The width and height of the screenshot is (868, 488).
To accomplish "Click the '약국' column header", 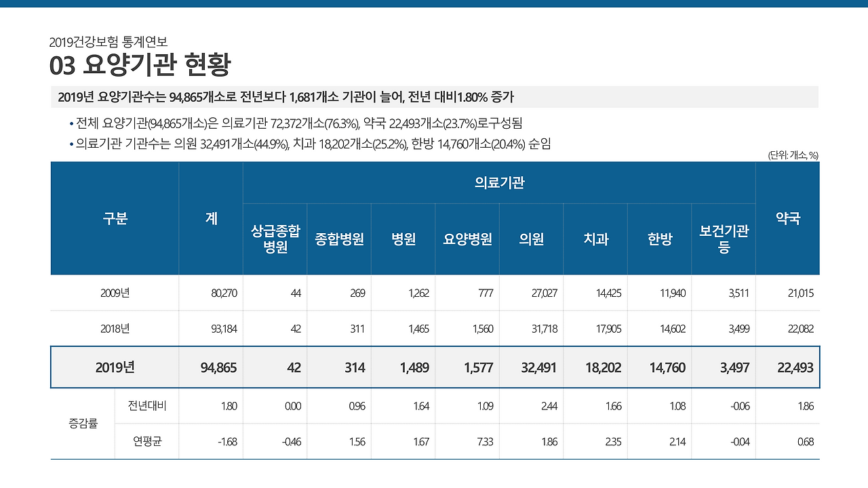I will (788, 218).
